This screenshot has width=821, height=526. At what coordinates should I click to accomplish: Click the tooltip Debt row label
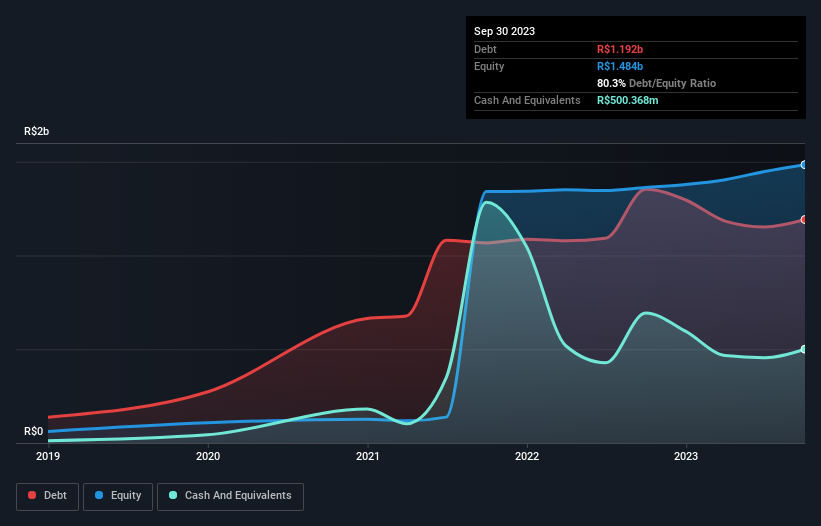[x=485, y=49]
